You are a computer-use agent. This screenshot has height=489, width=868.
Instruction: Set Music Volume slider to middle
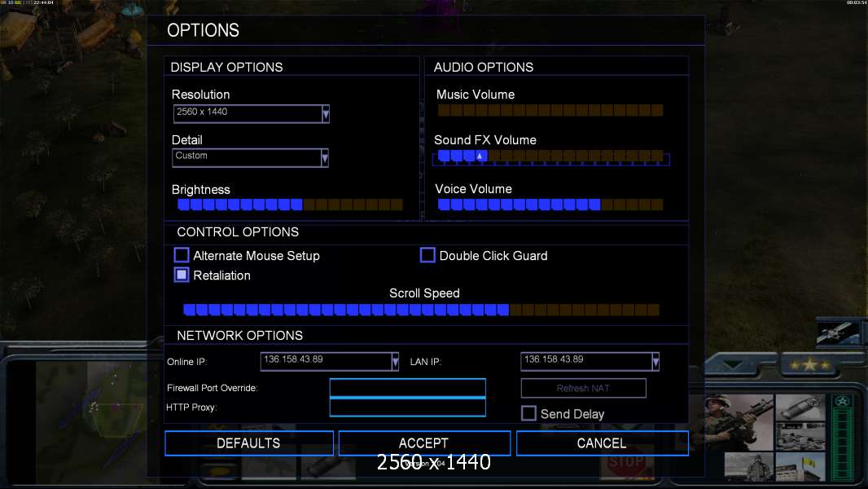550,110
